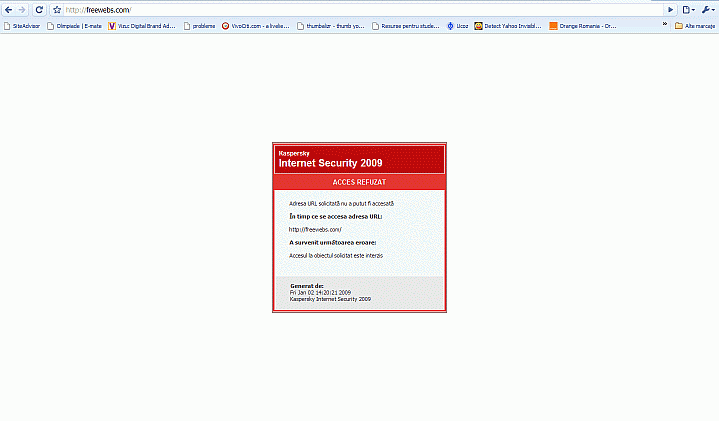Open the wrench tools menu
Image resolution: width=719 pixels, height=421 pixels.
[x=708, y=10]
